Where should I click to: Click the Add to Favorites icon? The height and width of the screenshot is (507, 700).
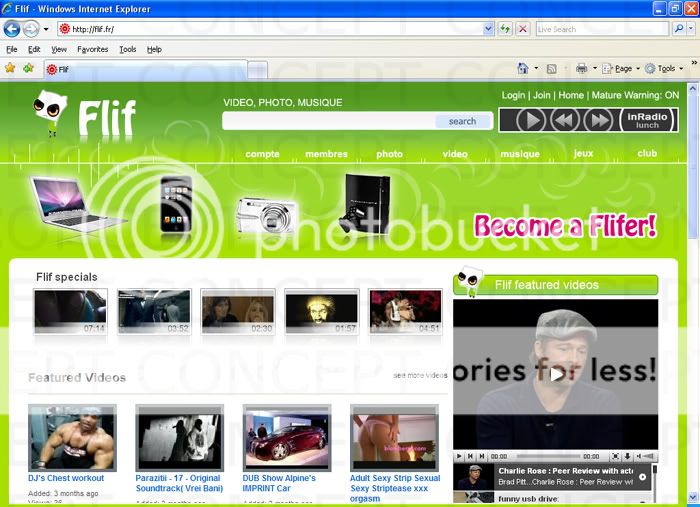tap(29, 68)
